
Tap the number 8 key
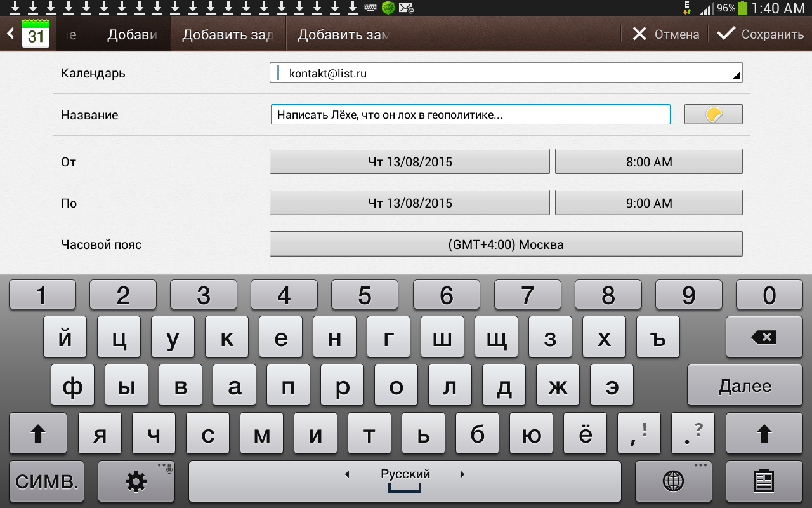coord(608,295)
